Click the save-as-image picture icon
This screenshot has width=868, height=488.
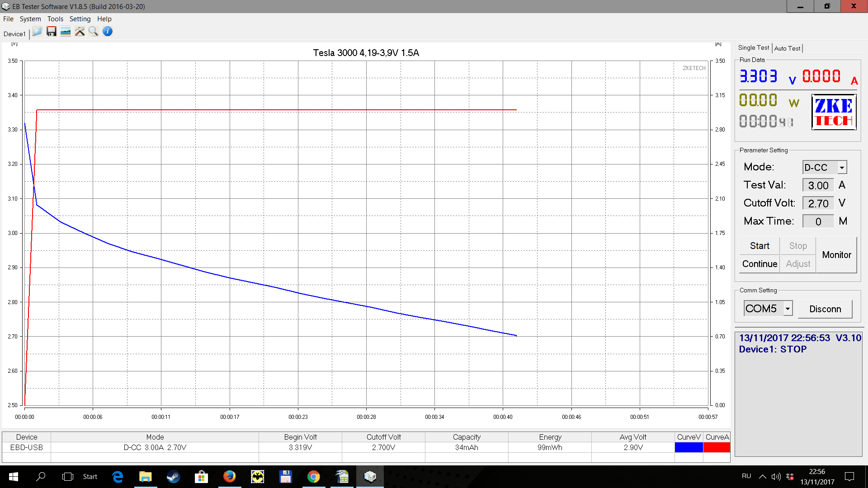[66, 32]
